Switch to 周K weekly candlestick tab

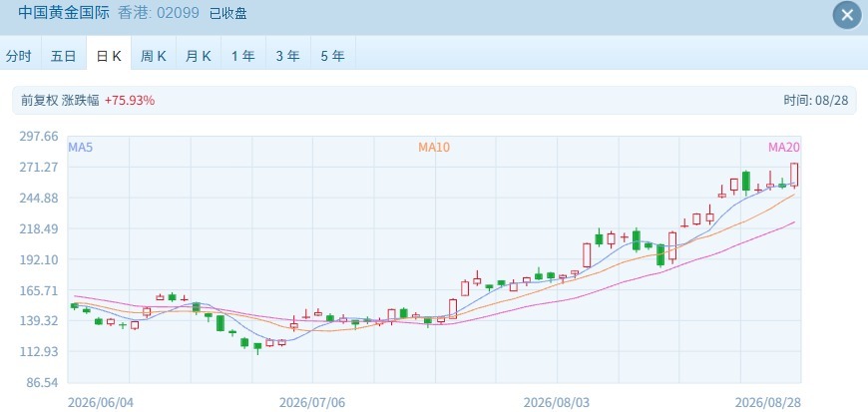(x=154, y=56)
